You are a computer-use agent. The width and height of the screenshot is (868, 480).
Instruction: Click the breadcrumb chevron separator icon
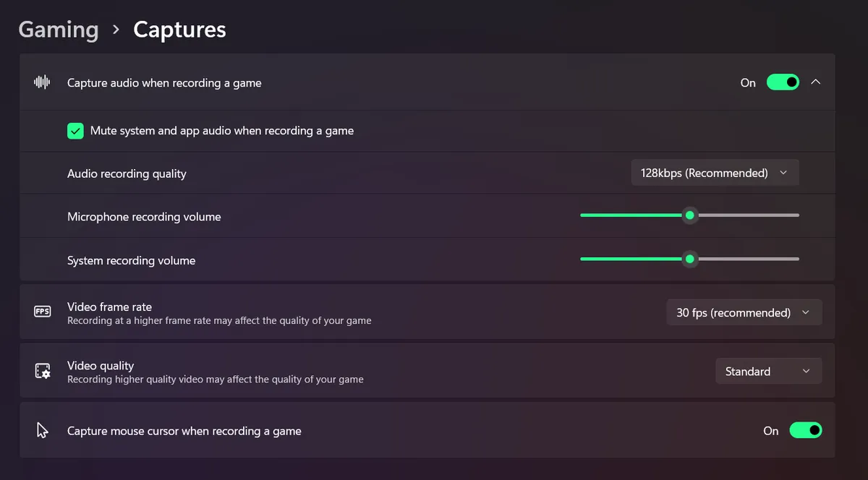tap(116, 30)
